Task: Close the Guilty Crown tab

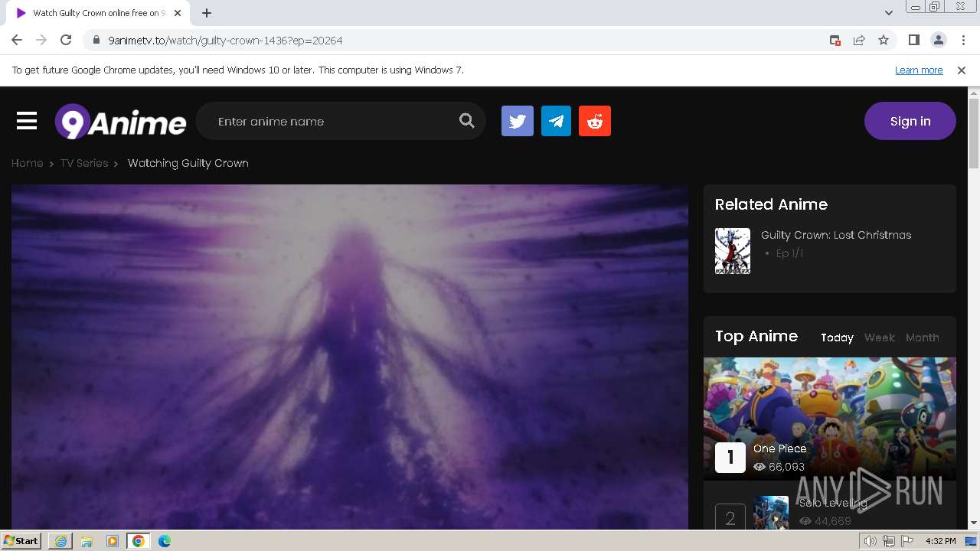Action: 178,13
